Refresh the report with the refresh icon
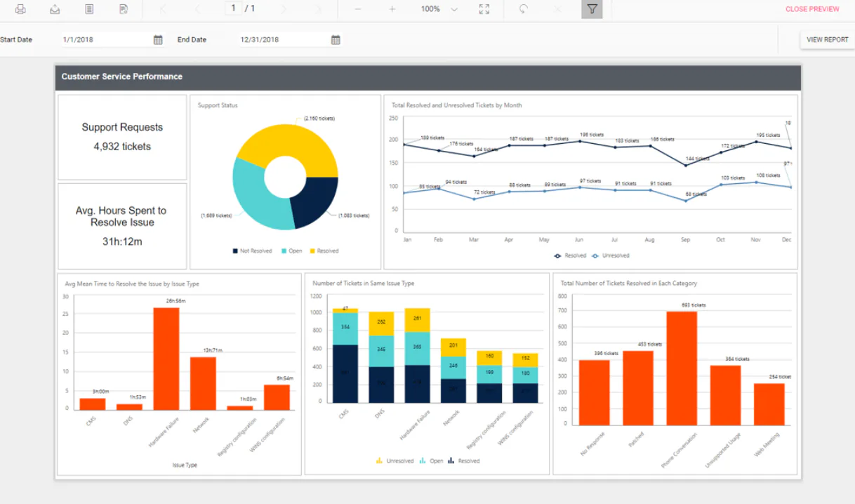This screenshot has width=855, height=504. click(x=524, y=9)
